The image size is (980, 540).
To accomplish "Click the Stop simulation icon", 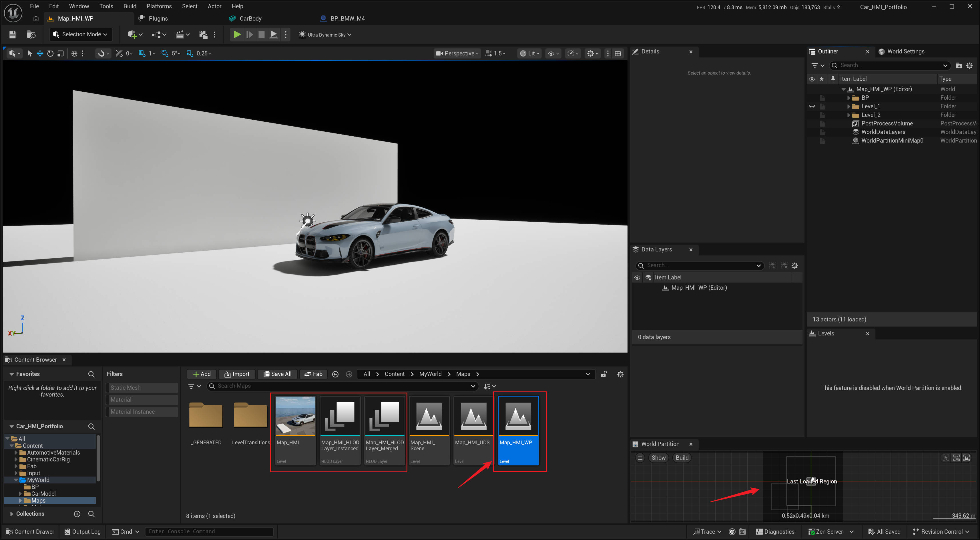I will (x=261, y=35).
